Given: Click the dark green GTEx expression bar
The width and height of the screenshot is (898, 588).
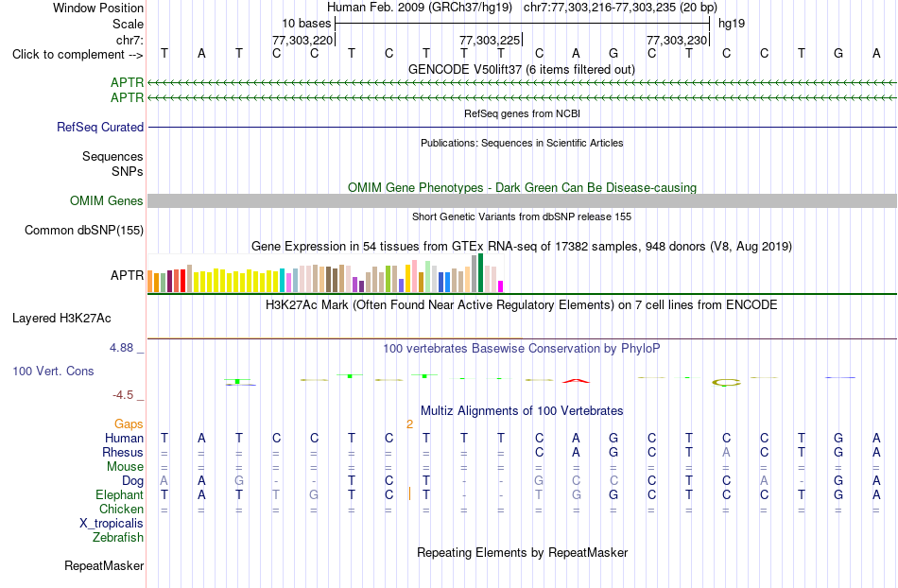Looking at the screenshot, I should (481, 273).
